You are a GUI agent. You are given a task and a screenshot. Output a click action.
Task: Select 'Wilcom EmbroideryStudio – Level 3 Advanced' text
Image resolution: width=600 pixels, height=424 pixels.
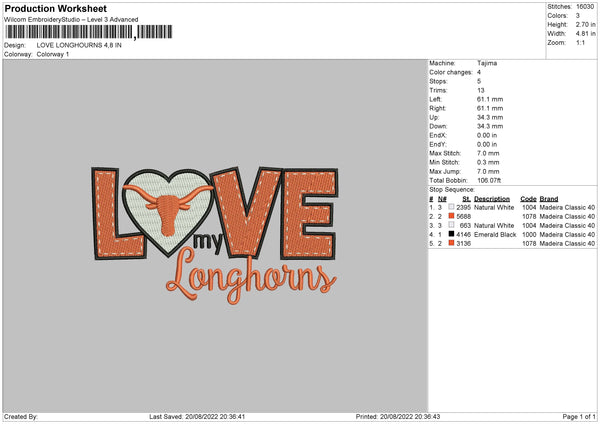[x=71, y=20]
